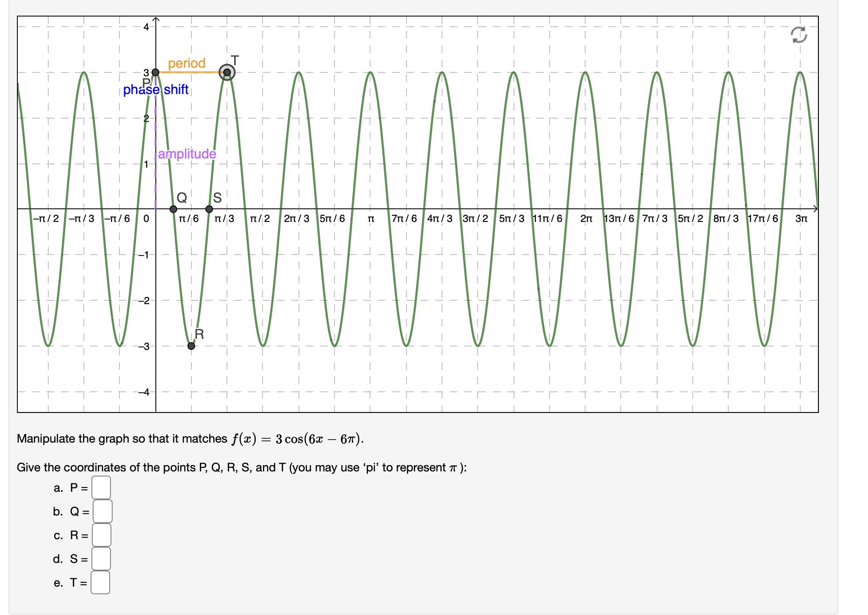Image resolution: width=868 pixels, height=615 pixels.
Task: Click the x-axis near the 2π tick mark
Action: 586,209
